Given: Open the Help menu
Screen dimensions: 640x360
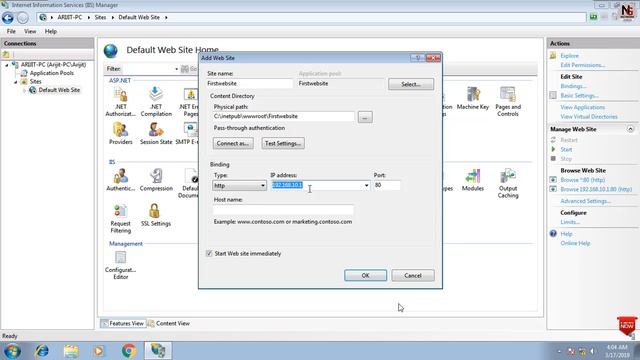Looking at the screenshot, I should tap(51, 31).
